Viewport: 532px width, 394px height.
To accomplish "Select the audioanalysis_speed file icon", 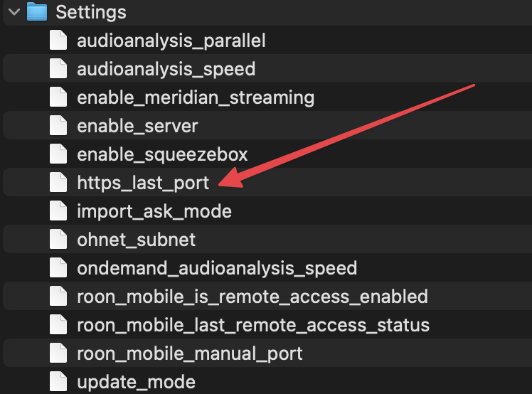I will 58,69.
